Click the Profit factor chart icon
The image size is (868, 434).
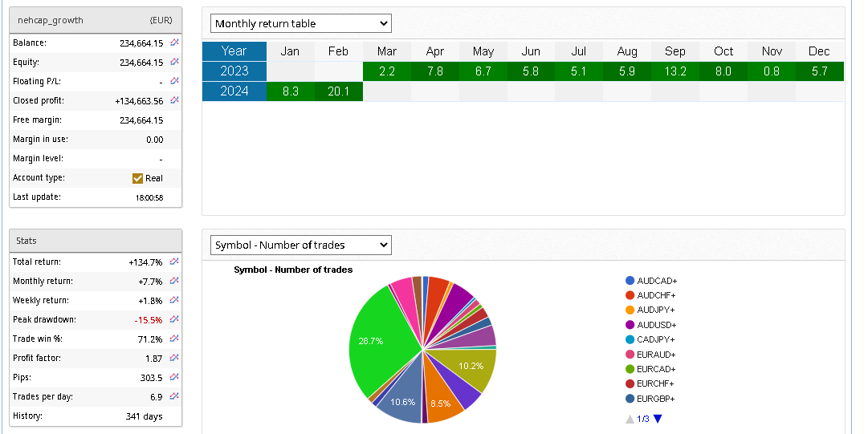pos(174,358)
